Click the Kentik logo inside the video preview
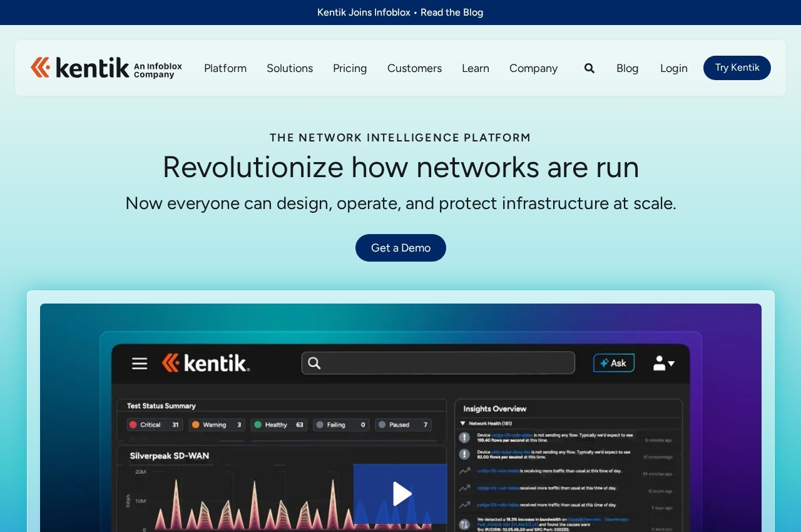801x532 pixels. coord(206,363)
